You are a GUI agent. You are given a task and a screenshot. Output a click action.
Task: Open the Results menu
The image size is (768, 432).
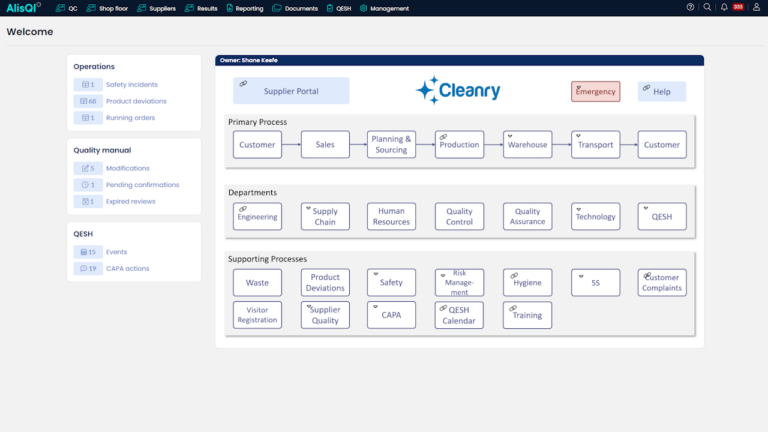201,8
